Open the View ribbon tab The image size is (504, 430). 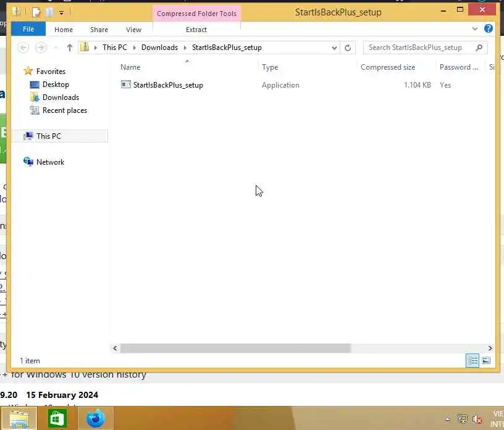[x=133, y=30]
